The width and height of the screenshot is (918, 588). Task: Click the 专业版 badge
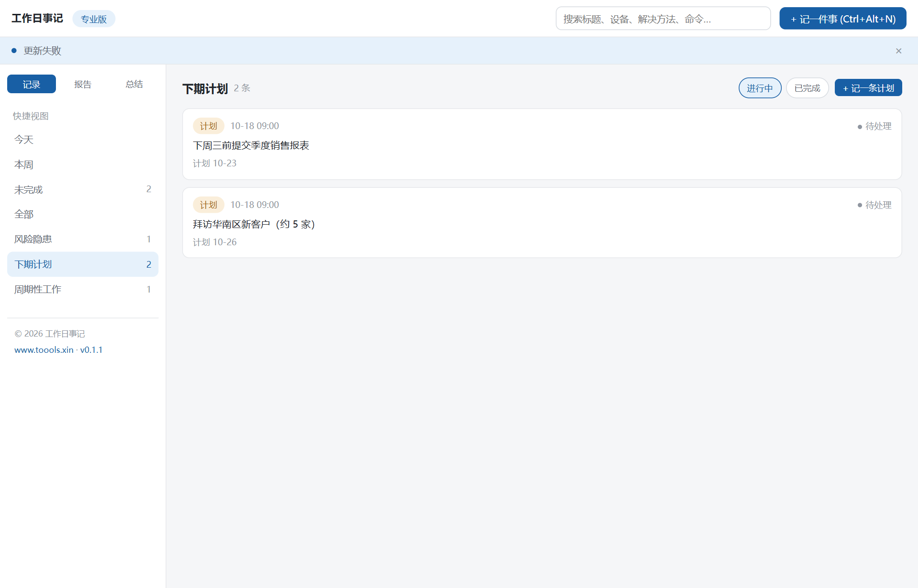(x=94, y=19)
